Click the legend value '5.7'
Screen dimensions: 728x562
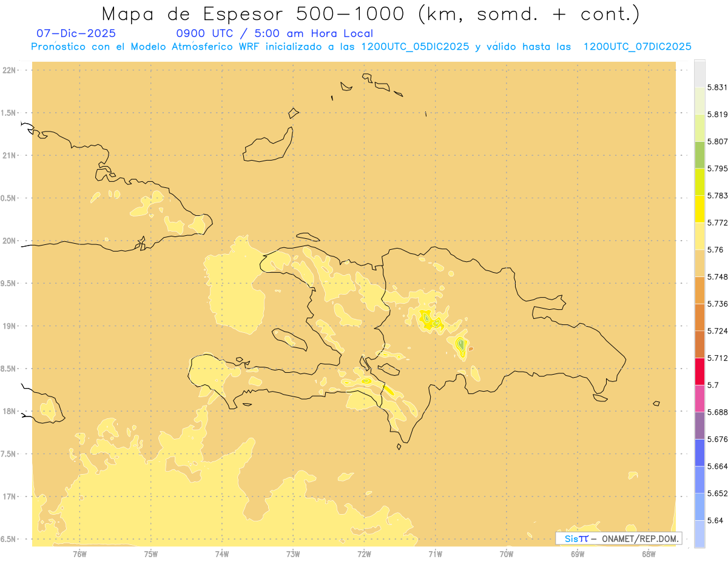tap(713, 385)
